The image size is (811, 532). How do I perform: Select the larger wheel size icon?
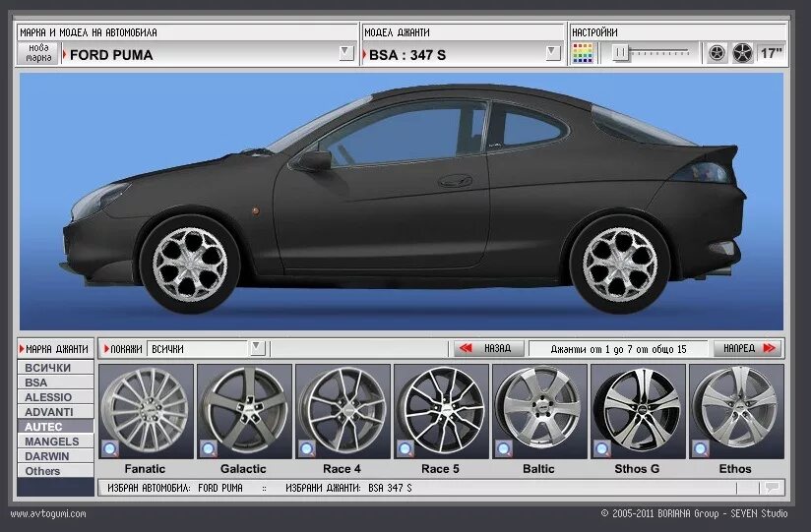pos(742,53)
